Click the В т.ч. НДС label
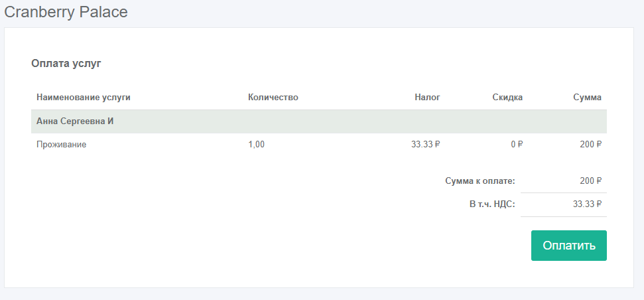The image size is (644, 300). 491,204
